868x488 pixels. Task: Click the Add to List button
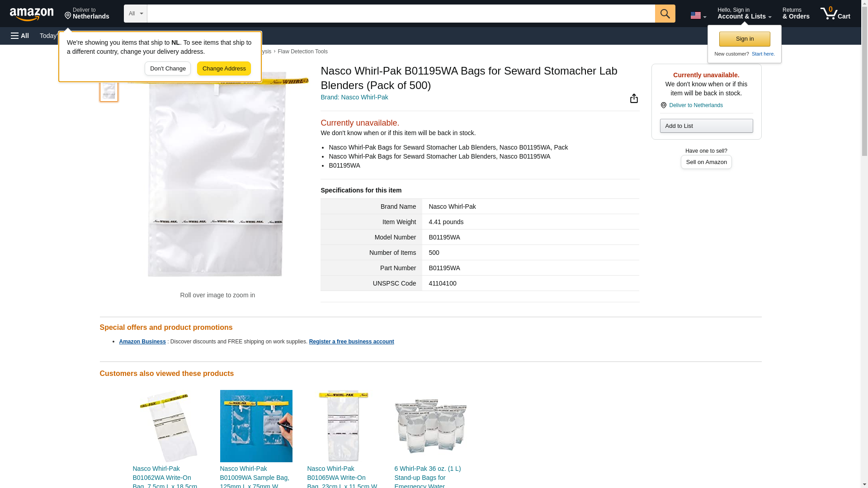(x=706, y=126)
